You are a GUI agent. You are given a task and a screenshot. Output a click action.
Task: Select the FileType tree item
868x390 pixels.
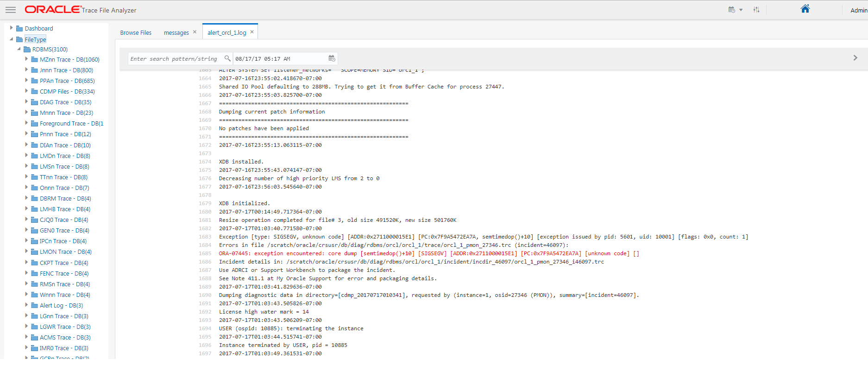[35, 39]
